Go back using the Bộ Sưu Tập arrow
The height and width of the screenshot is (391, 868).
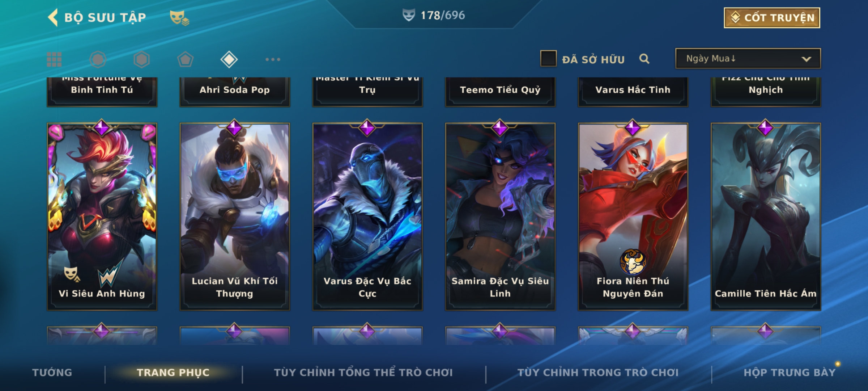53,17
